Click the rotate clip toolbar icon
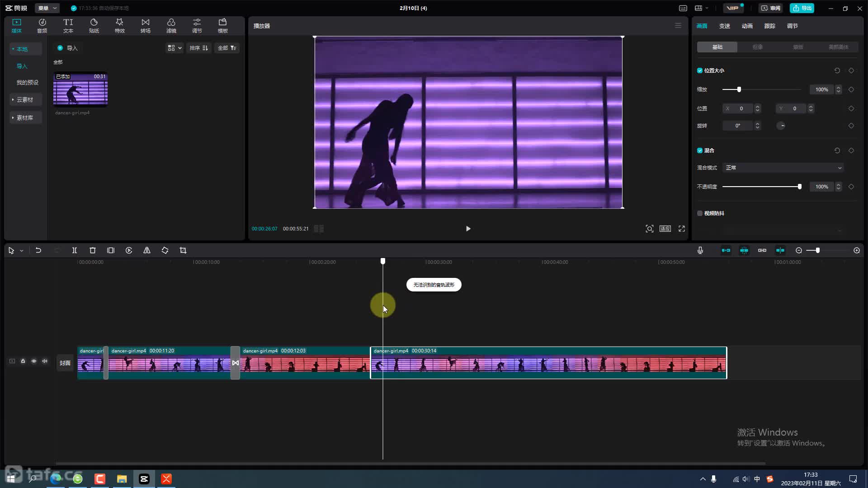Viewport: 868px width, 488px height. 165,250
